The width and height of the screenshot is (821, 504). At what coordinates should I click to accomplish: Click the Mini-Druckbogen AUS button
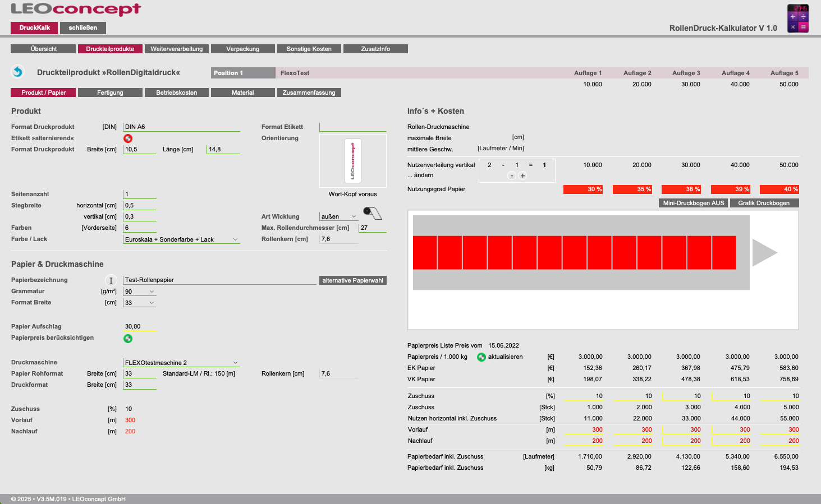(694, 203)
